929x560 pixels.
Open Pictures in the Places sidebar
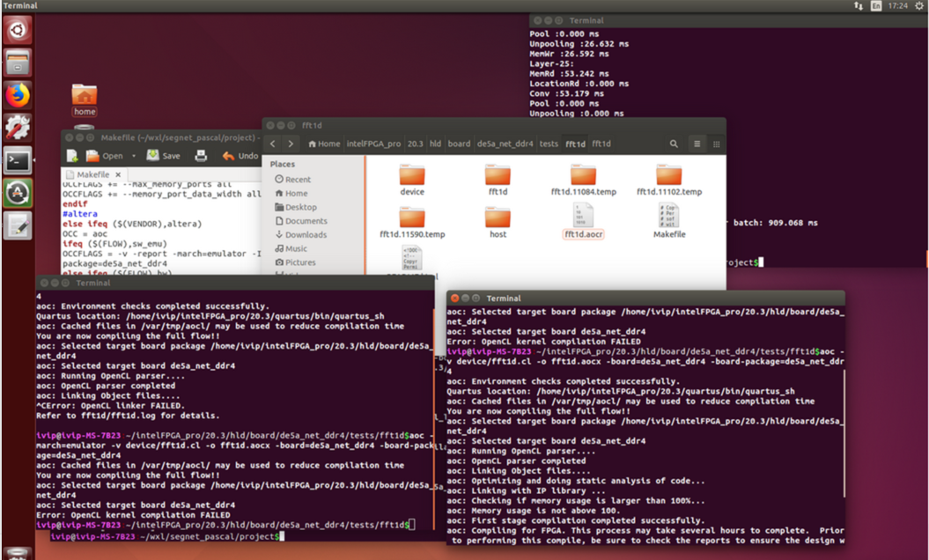tap(295, 262)
